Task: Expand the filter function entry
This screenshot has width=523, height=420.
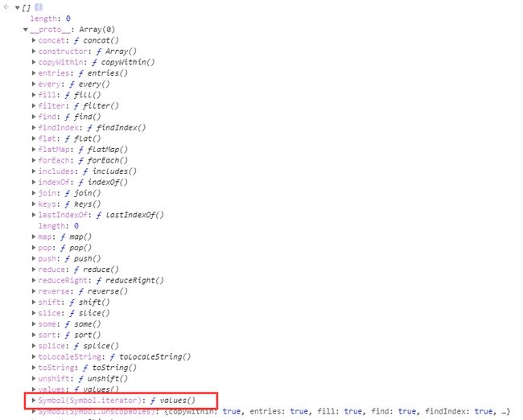Action: point(34,105)
